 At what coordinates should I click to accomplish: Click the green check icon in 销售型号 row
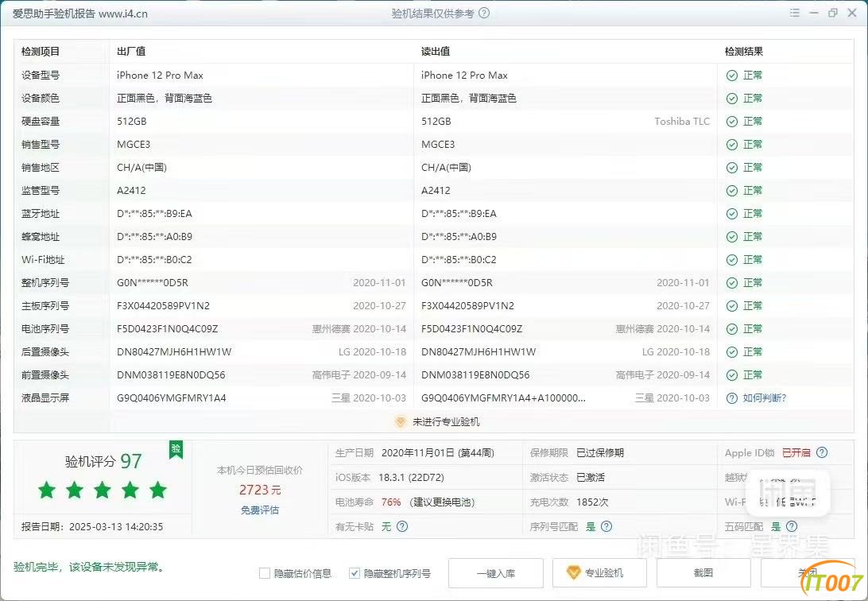(x=732, y=145)
